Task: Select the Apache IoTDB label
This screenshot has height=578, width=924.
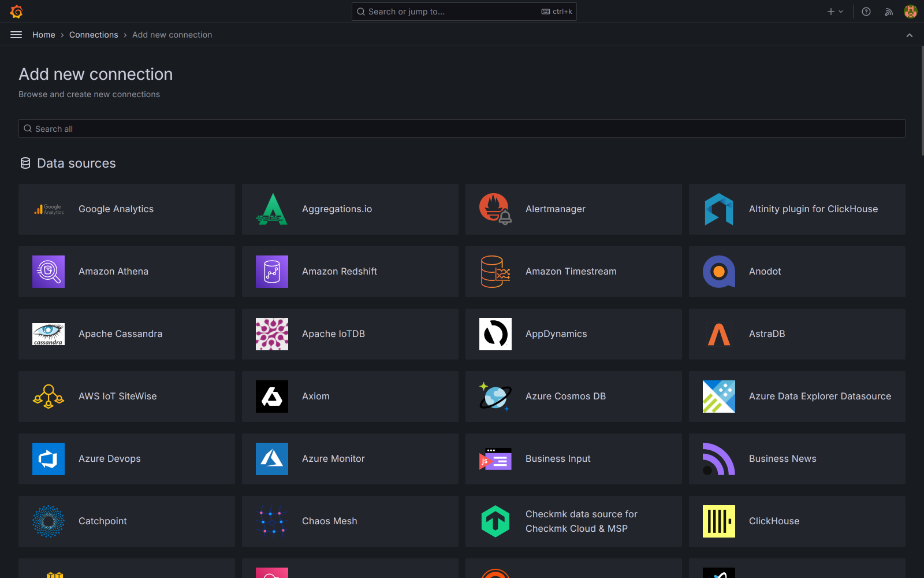Action: tap(334, 334)
